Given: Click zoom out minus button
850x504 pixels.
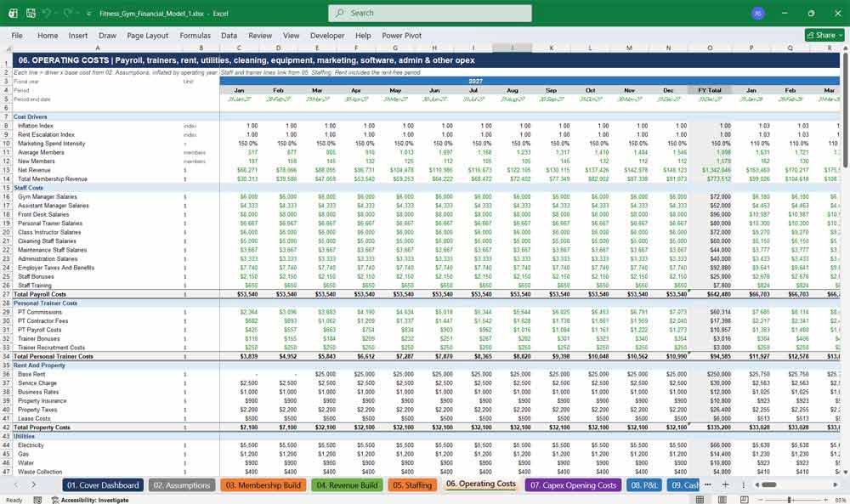Looking at the screenshot, I should pos(760,500).
